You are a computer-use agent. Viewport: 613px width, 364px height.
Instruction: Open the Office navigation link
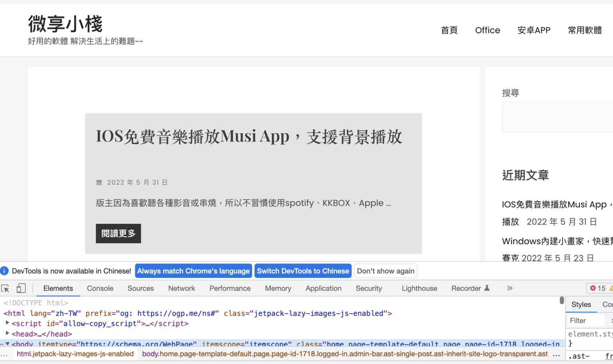[487, 30]
